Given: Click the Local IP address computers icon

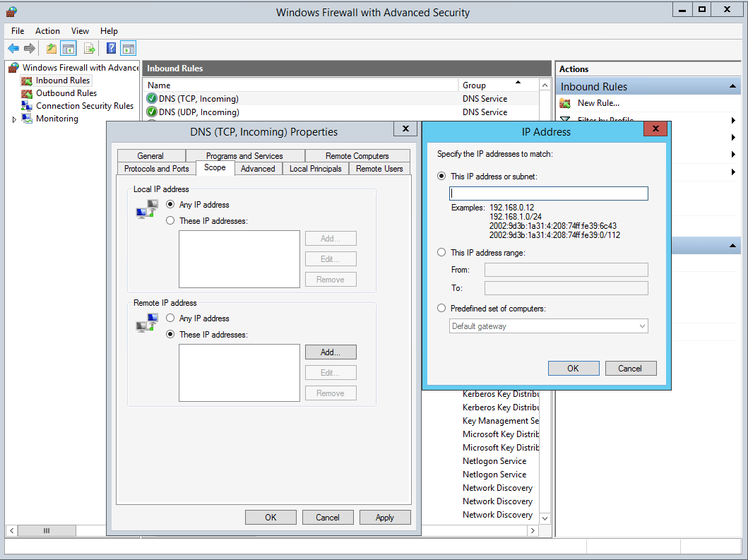Looking at the screenshot, I should point(147,209).
